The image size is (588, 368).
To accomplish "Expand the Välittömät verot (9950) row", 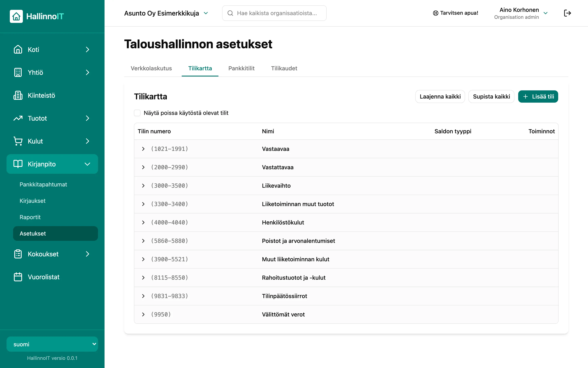I will 143,314.
